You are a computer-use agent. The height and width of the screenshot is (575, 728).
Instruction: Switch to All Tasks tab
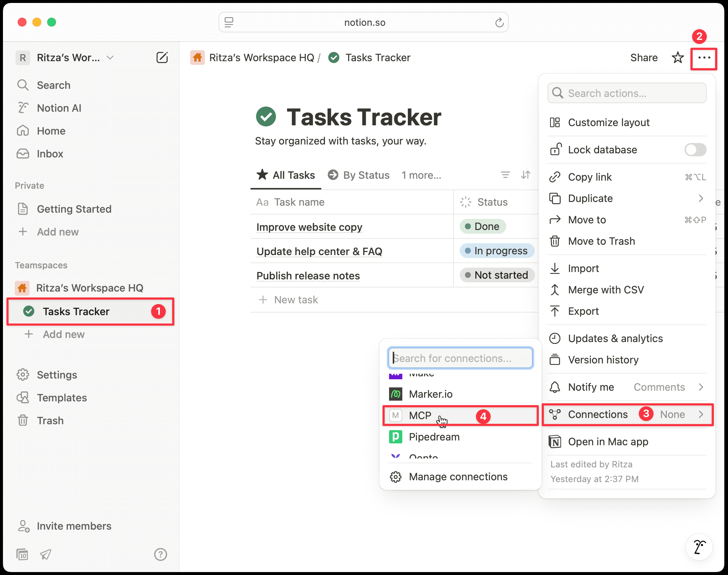[286, 175]
